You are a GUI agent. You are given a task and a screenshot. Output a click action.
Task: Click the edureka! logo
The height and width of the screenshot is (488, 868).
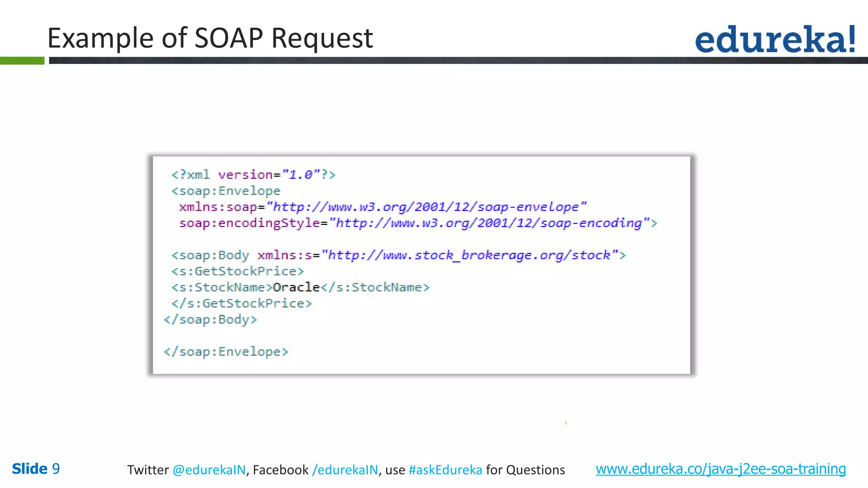pos(775,40)
